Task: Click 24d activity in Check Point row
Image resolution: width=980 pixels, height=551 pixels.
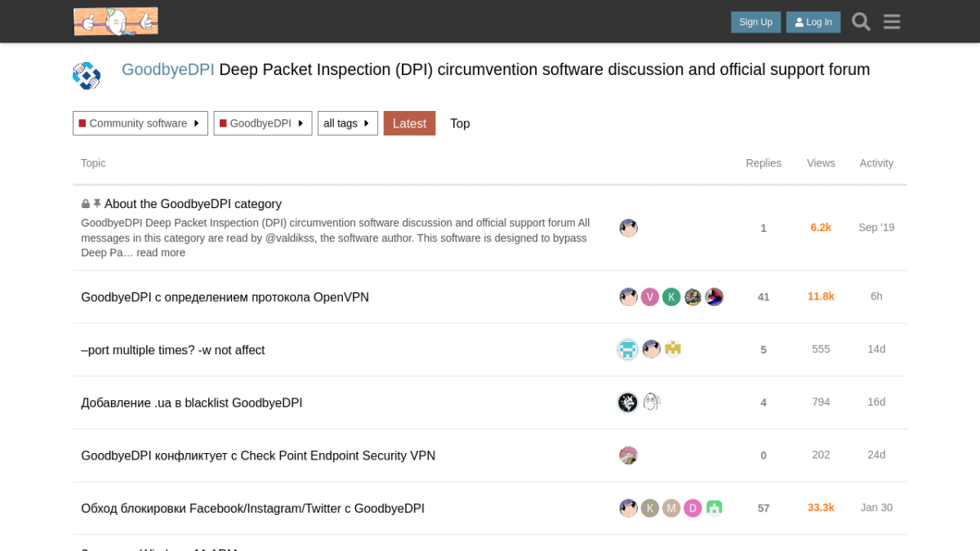Action: point(876,455)
